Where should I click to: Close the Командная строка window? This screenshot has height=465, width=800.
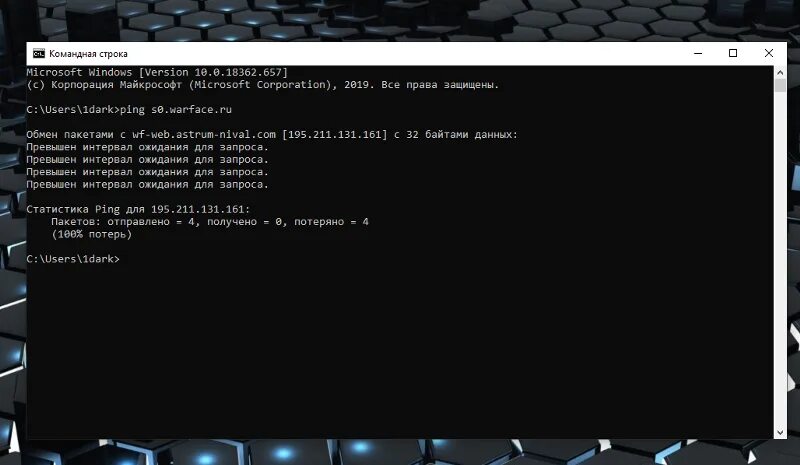(769, 53)
